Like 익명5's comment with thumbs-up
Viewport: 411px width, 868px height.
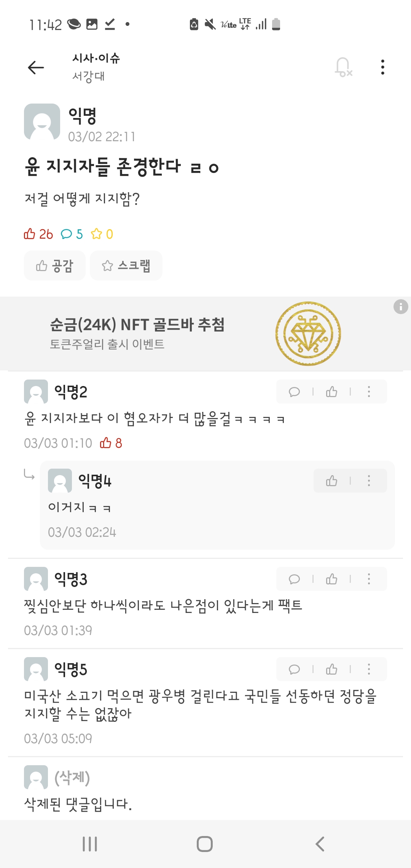pyautogui.click(x=331, y=669)
